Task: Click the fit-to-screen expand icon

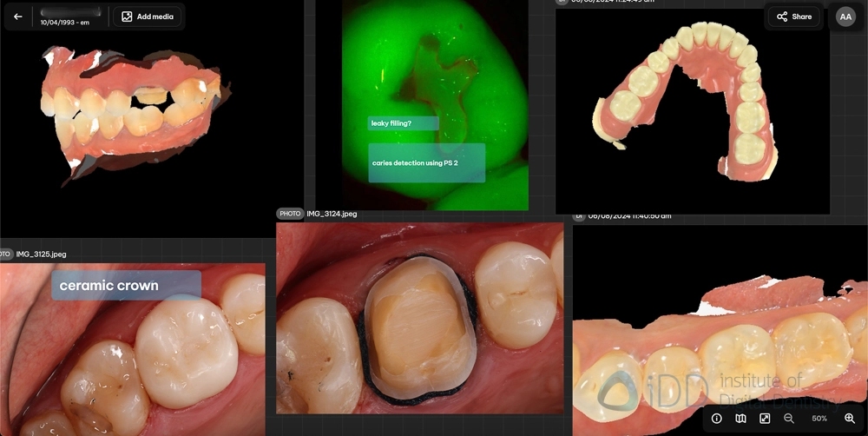Action: [765, 419]
